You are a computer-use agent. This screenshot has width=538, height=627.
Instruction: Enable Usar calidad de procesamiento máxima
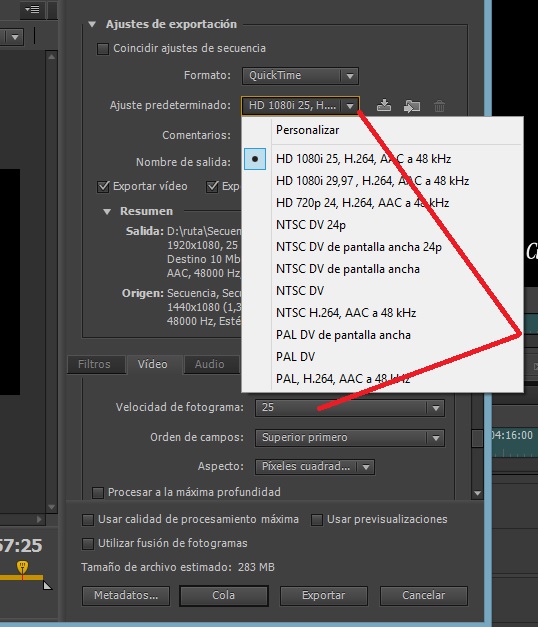coord(88,520)
